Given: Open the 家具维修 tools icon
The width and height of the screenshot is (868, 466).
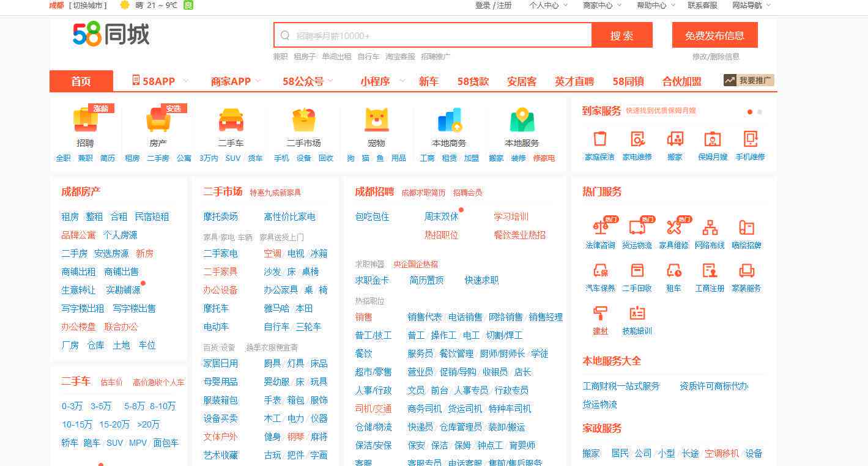Looking at the screenshot, I should point(673,227).
